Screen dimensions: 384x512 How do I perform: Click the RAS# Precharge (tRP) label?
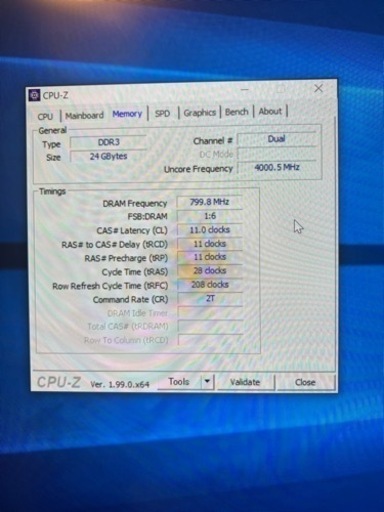(x=126, y=258)
